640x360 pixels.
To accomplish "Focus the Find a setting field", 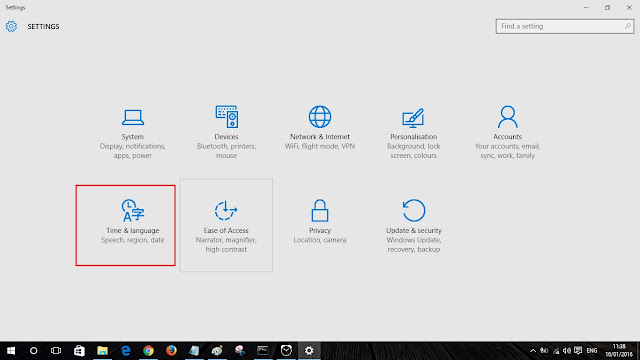I will [x=564, y=26].
